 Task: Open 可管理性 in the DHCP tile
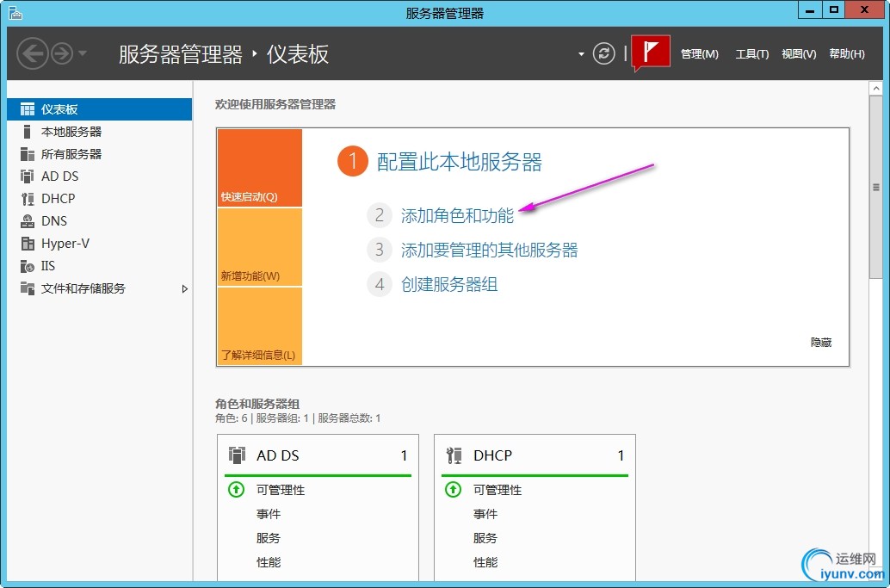coord(498,490)
